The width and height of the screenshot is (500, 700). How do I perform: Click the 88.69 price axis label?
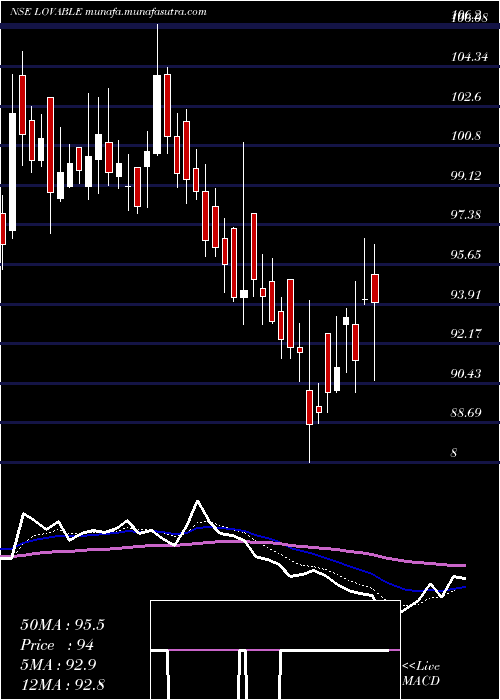point(466,412)
